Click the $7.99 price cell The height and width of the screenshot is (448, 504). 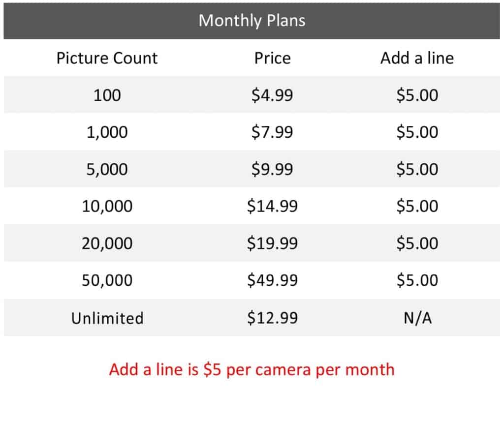click(x=272, y=132)
